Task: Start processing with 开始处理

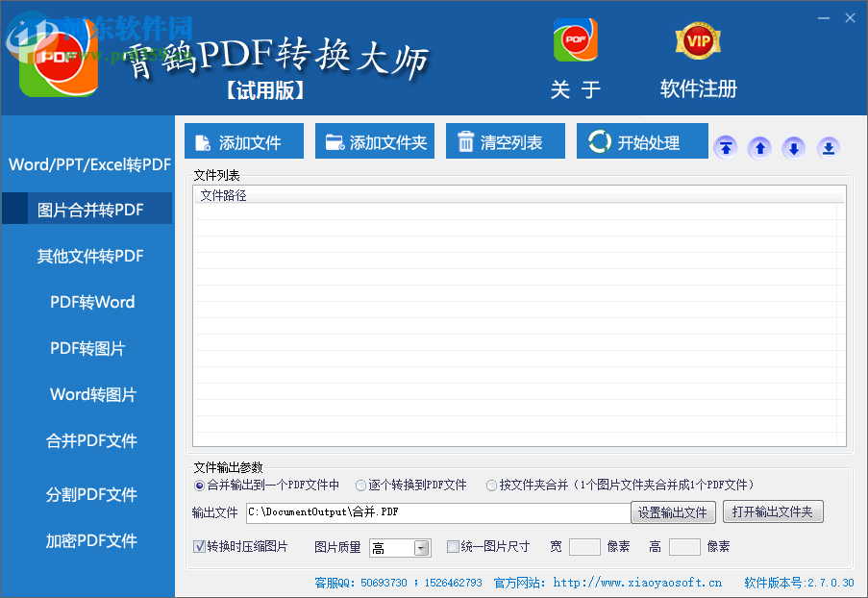Action: (642, 140)
